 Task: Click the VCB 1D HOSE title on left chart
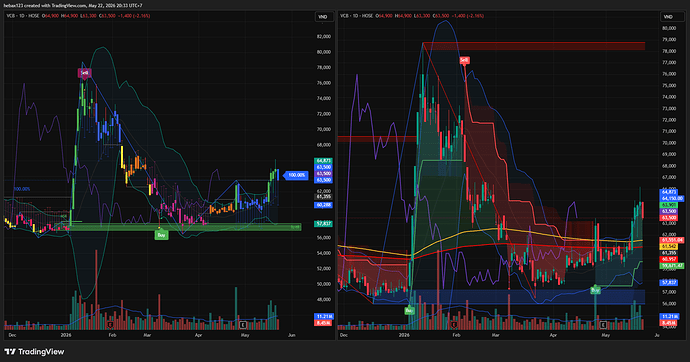pyautogui.click(x=23, y=16)
